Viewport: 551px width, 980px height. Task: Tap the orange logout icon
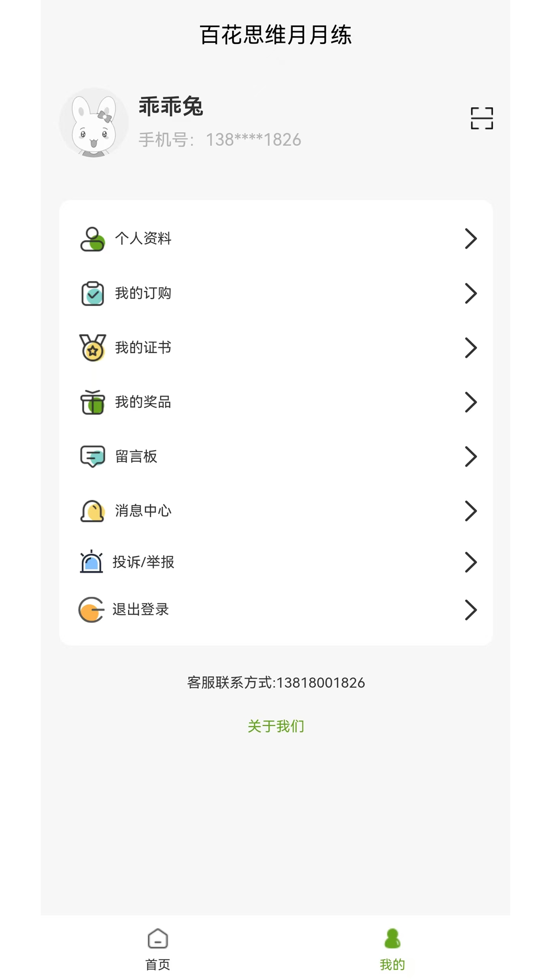91,609
